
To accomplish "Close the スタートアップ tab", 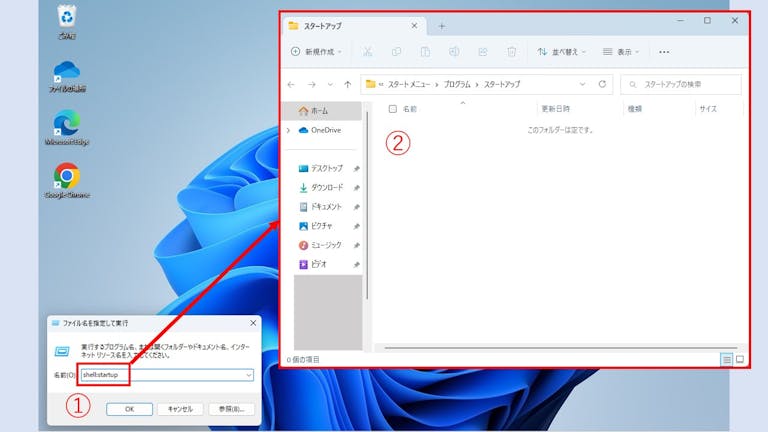I will pyautogui.click(x=414, y=25).
